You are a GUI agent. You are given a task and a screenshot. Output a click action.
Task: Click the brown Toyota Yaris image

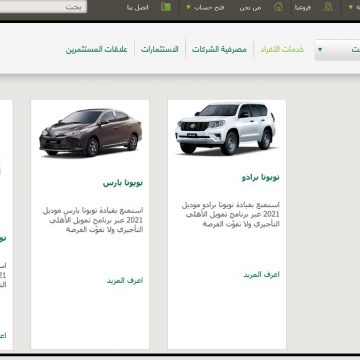[x=90, y=132]
